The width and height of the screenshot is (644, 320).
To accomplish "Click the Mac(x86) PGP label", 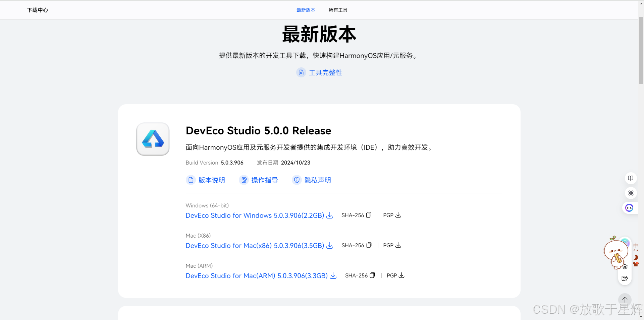I will point(388,245).
